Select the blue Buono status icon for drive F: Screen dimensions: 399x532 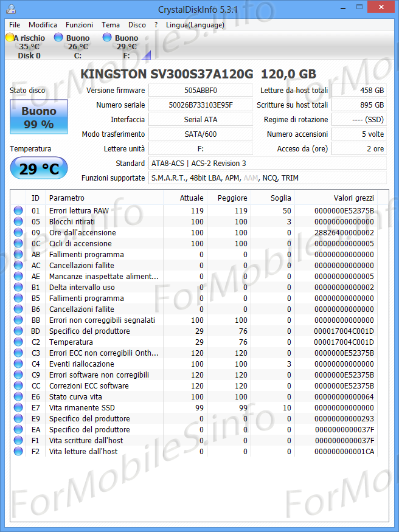click(x=107, y=38)
